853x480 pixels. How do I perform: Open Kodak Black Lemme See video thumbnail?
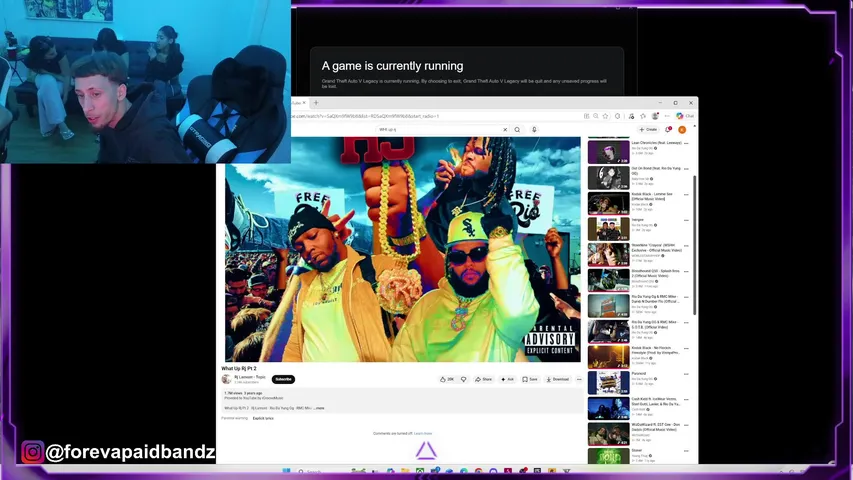608,203
